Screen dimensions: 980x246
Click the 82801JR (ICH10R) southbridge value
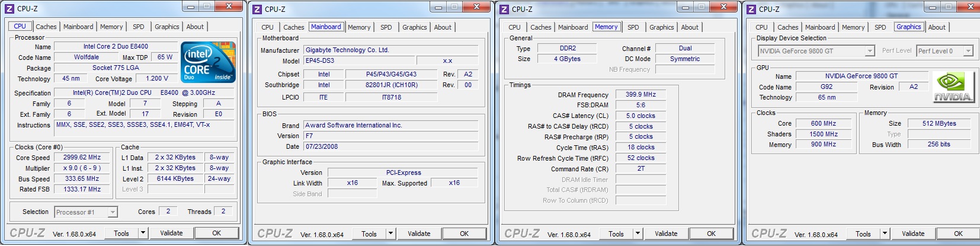(392, 85)
